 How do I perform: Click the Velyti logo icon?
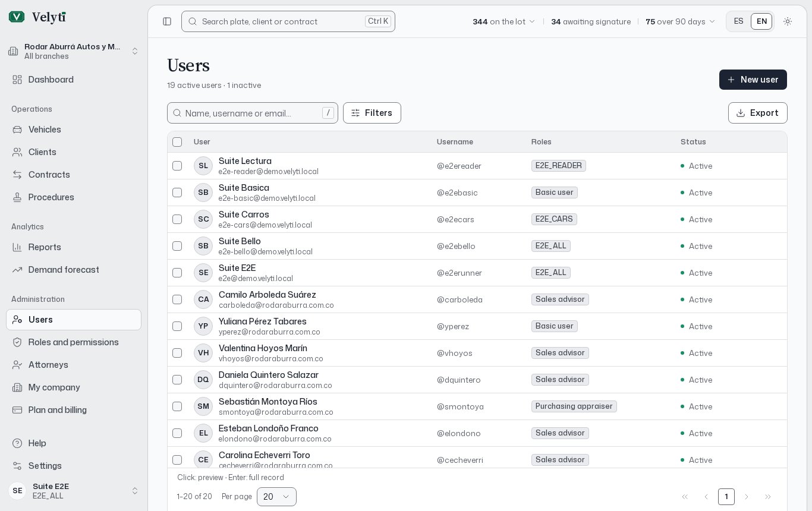(17, 17)
